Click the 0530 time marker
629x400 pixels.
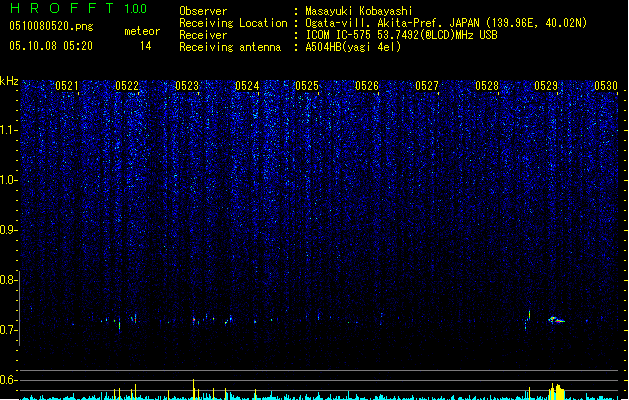(606, 86)
